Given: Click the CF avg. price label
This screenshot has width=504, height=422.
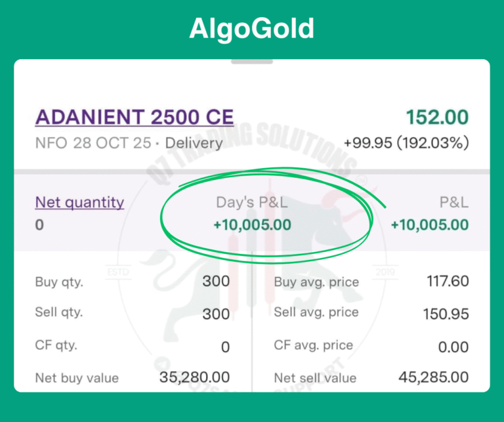Looking at the screenshot, I should click(313, 345).
